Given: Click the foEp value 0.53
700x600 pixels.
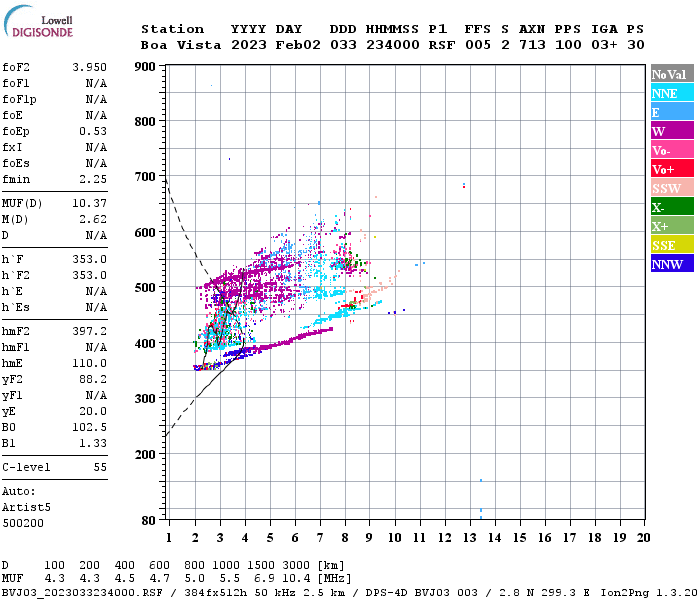Looking at the screenshot, I should (x=93, y=131).
